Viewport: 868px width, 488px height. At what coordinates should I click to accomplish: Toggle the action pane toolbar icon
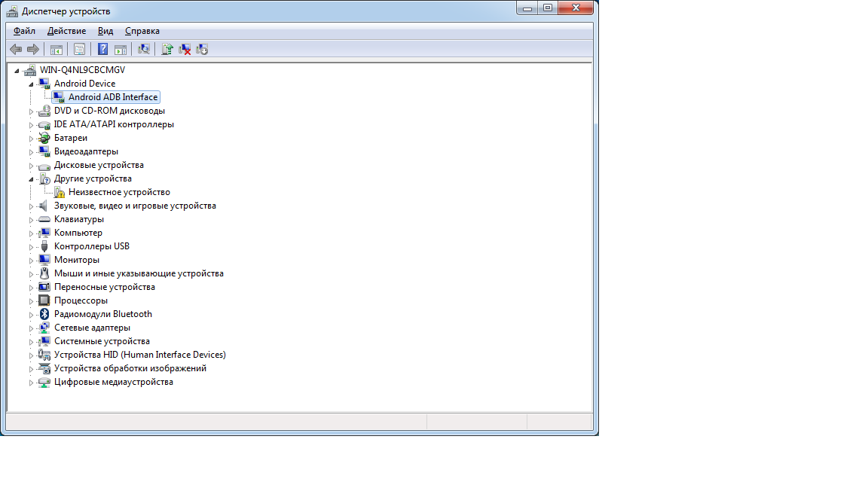coord(120,49)
